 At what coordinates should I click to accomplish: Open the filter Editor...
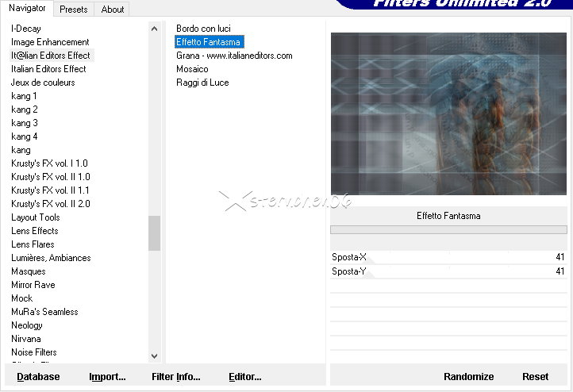tap(245, 377)
